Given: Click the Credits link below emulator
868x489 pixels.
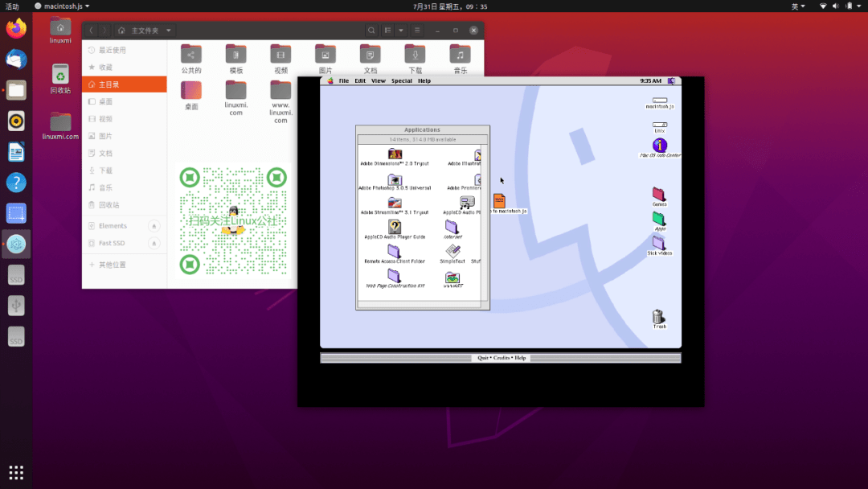Looking at the screenshot, I should point(502,358).
